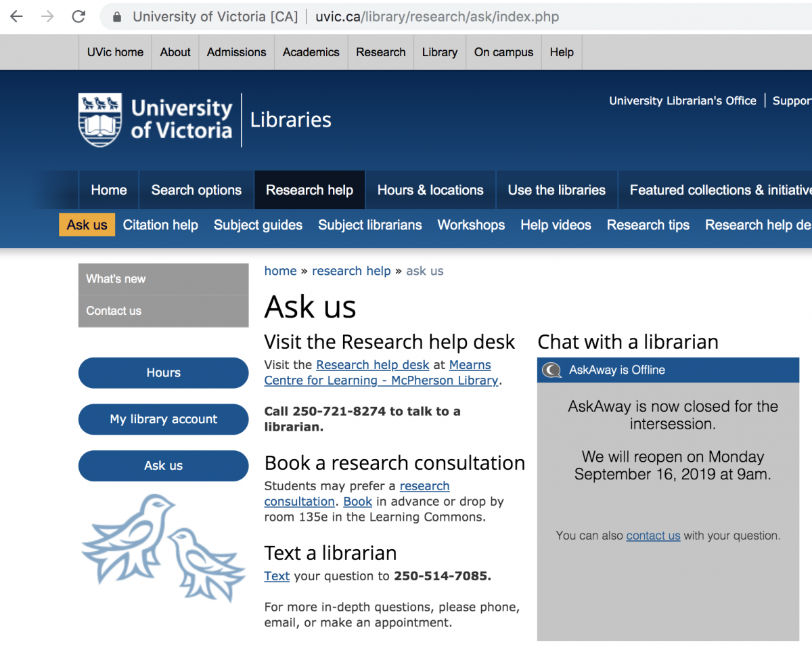812x648 pixels.
Task: Click the padlock icon in address bar
Action: 117,18
